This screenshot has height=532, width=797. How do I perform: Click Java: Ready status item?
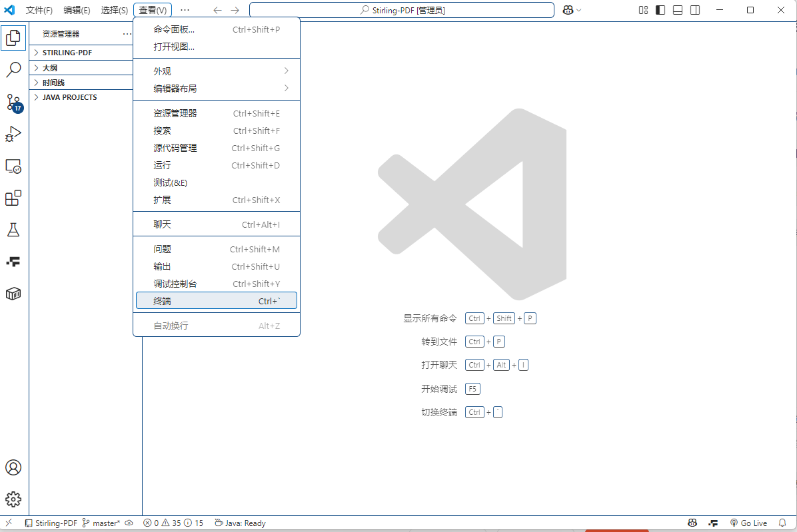(240, 523)
